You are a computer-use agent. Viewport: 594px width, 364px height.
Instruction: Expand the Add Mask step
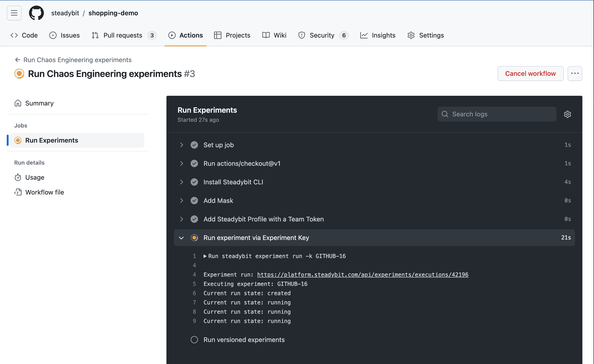[x=182, y=201]
